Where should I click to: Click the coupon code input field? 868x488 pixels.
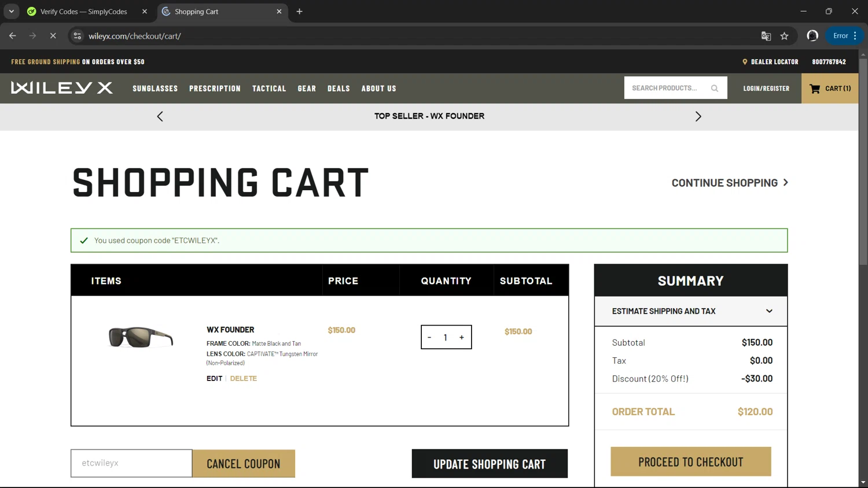tap(131, 463)
